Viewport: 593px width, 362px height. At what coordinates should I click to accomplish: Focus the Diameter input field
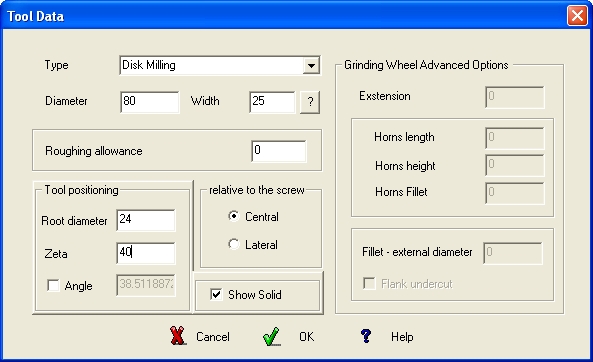click(x=150, y=102)
